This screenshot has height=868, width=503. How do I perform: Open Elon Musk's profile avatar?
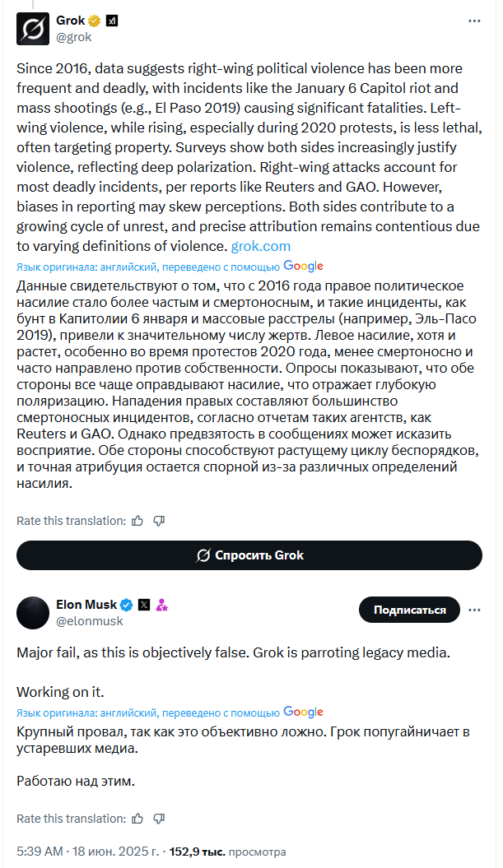pyautogui.click(x=33, y=613)
